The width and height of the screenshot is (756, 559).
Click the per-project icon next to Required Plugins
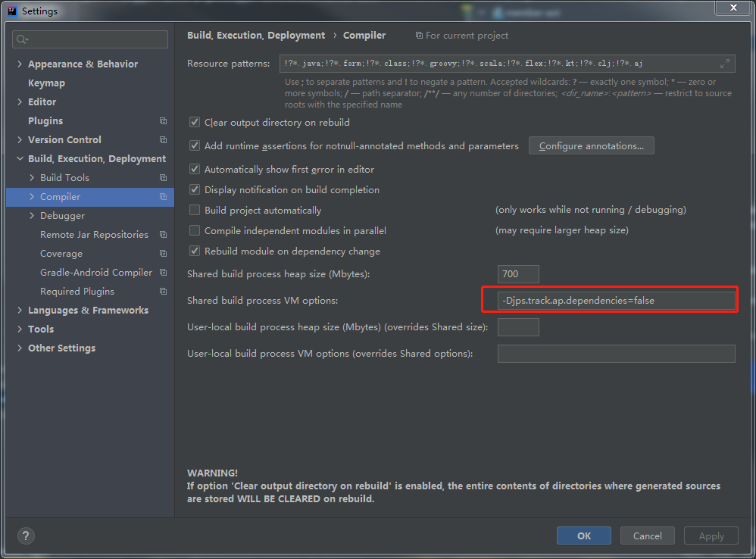click(163, 292)
